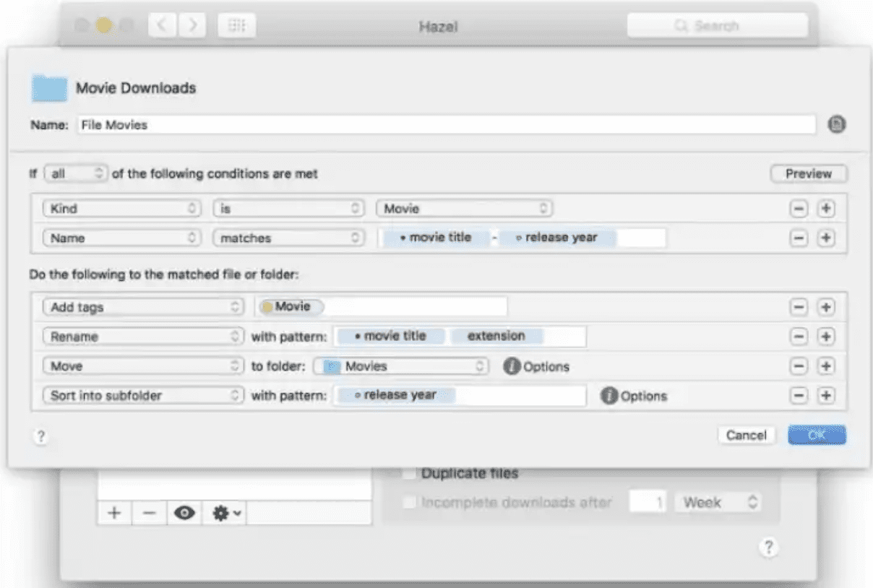Viewport: 873px width, 588px height.
Task: Click the minus button on the Add tags action
Action: tap(799, 308)
